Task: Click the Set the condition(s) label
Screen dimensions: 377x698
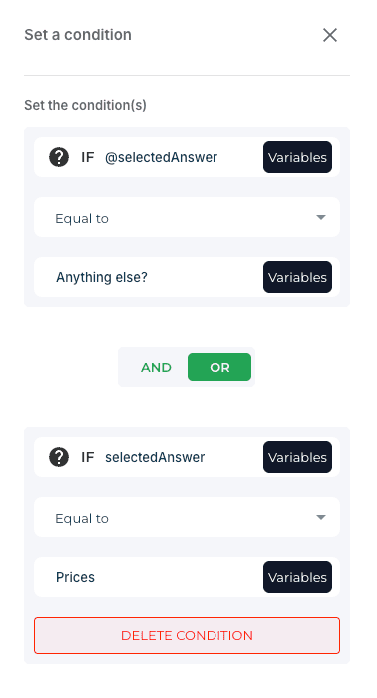Action: pyautogui.click(x=85, y=106)
